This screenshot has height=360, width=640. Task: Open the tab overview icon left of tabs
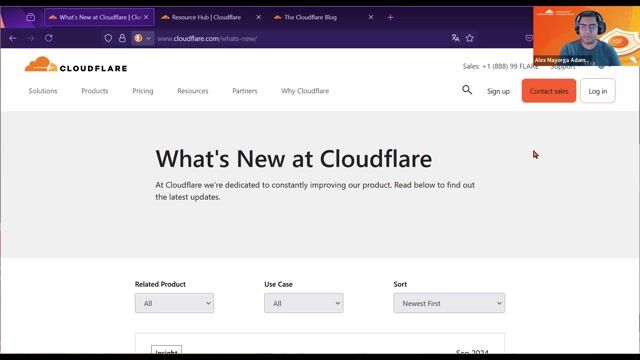(x=30, y=17)
